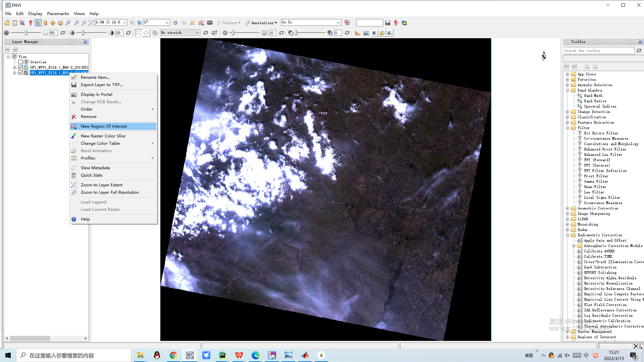The width and height of the screenshot is (644, 362).
Task: Select New Region Of Interest menu entry
Action: click(x=104, y=126)
